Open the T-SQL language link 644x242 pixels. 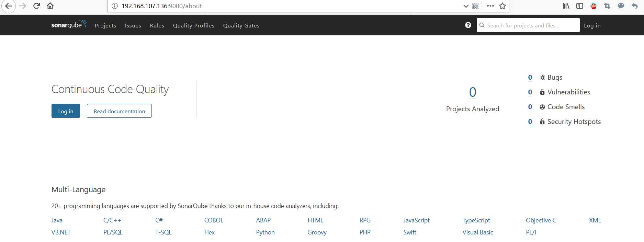tap(163, 232)
